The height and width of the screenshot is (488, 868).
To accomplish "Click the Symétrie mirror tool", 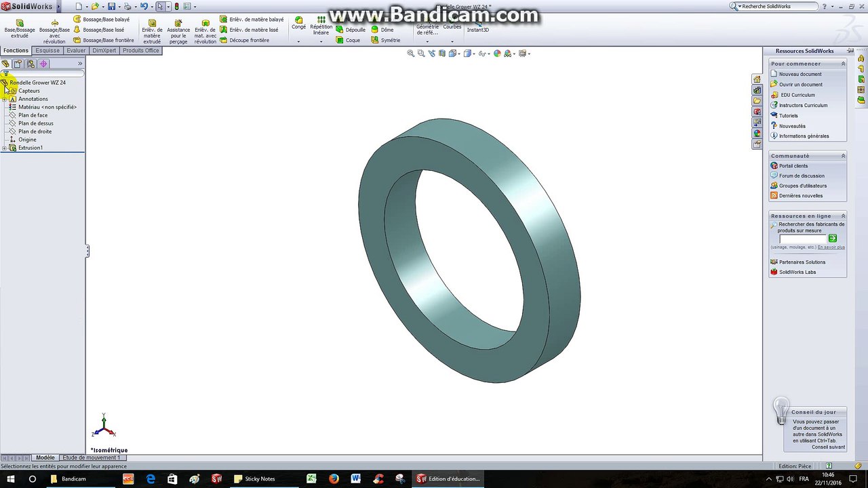I will [x=386, y=40].
